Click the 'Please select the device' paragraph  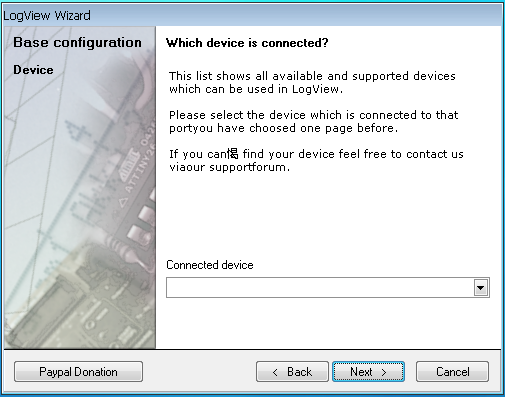[x=313, y=121]
